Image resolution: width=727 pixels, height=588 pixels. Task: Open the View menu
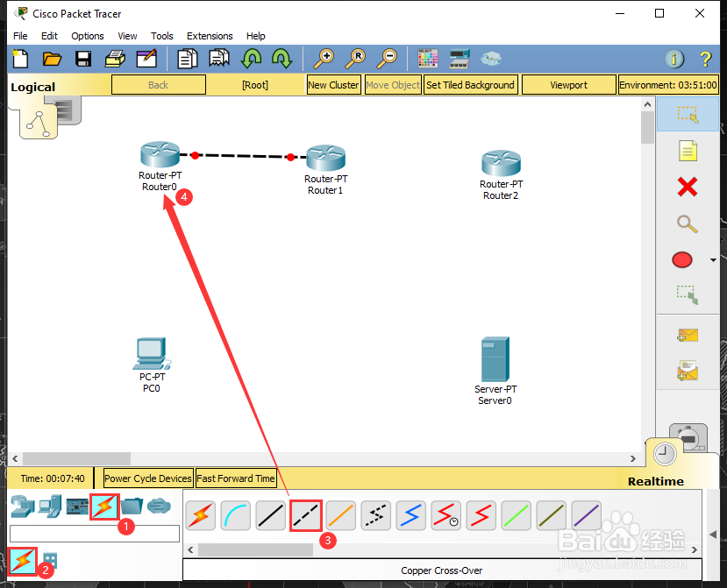click(127, 36)
